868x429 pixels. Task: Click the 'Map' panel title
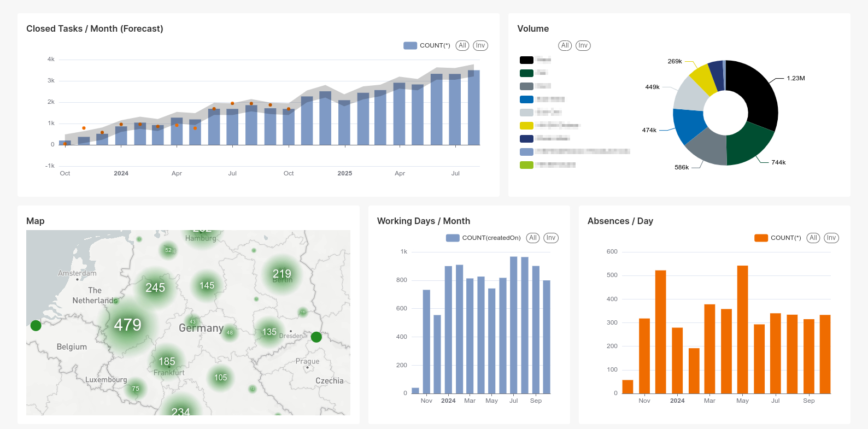36,221
